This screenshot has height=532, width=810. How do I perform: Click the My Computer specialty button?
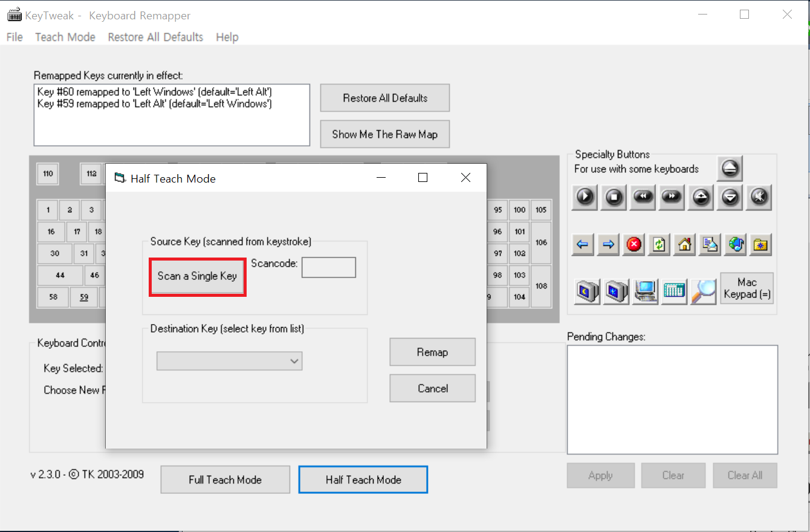click(x=646, y=291)
